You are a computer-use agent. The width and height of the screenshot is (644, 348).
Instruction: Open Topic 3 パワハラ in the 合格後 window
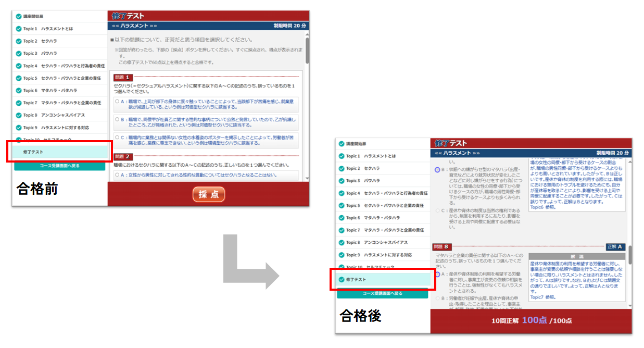point(383,181)
